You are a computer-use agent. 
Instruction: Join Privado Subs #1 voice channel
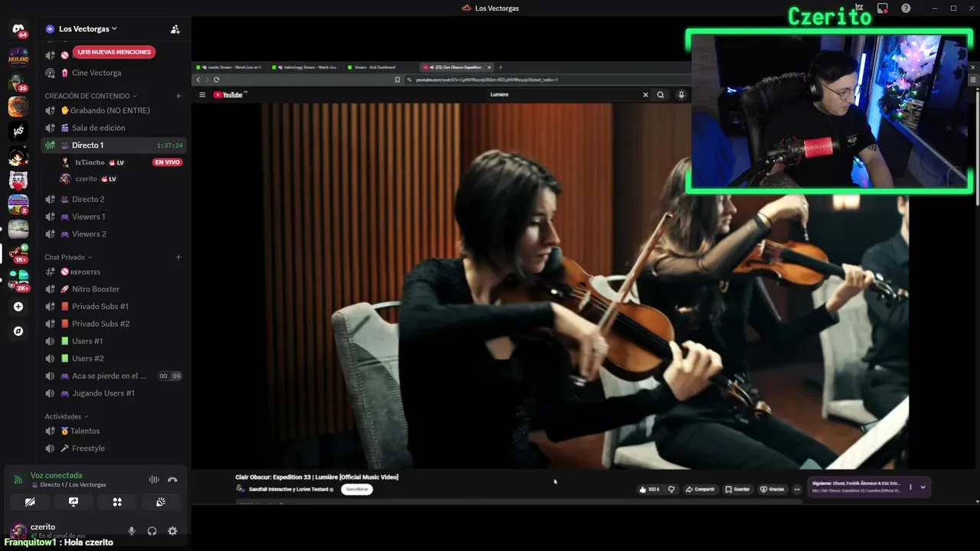pyautogui.click(x=113, y=306)
